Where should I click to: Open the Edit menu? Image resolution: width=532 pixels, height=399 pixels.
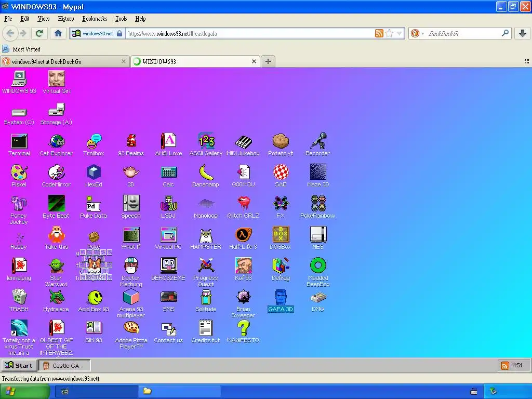click(25, 19)
